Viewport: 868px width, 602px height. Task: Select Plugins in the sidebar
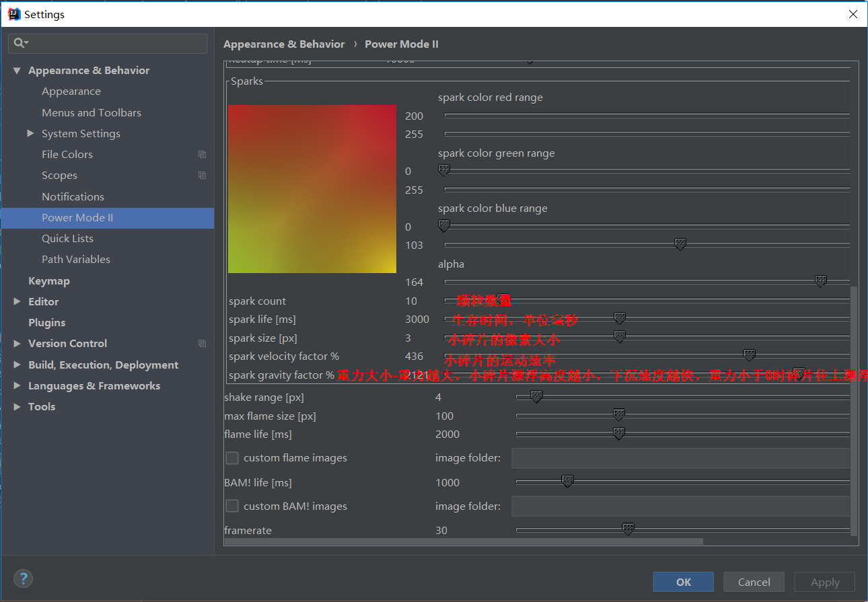(x=46, y=322)
